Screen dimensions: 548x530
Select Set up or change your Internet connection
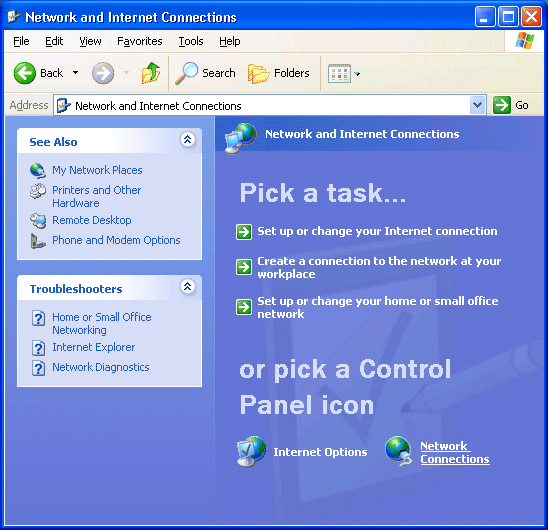click(x=377, y=231)
